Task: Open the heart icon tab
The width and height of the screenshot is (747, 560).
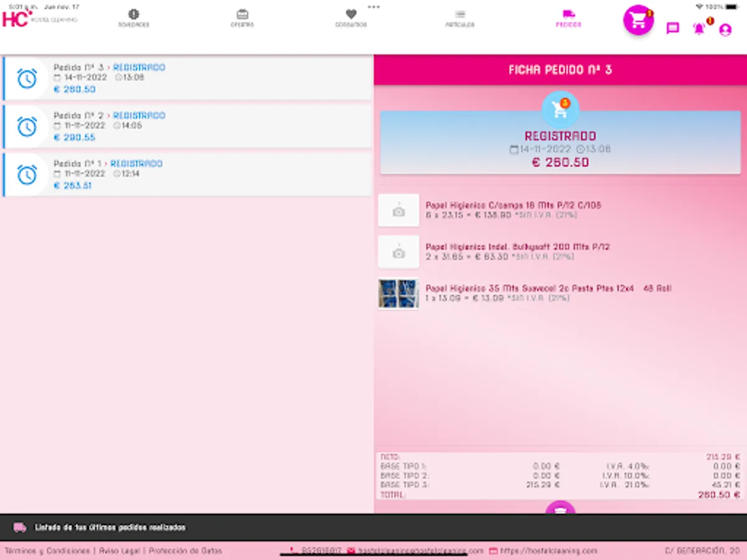Action: point(351,19)
